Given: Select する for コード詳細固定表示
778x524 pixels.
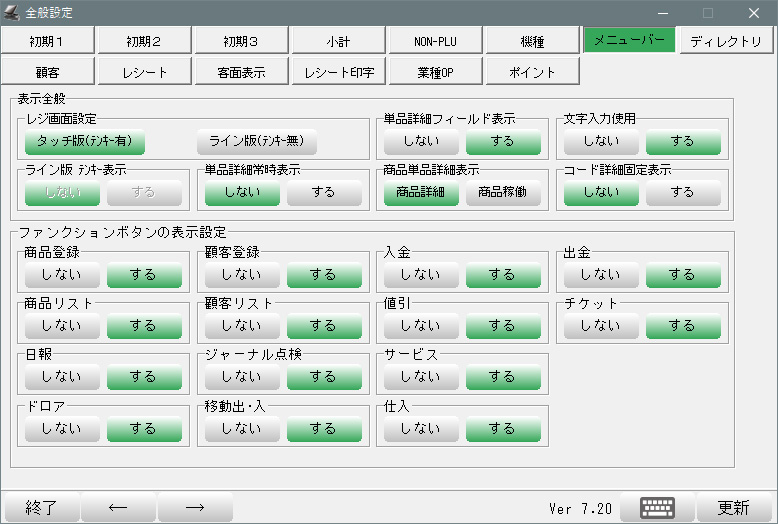Looking at the screenshot, I should [683, 192].
